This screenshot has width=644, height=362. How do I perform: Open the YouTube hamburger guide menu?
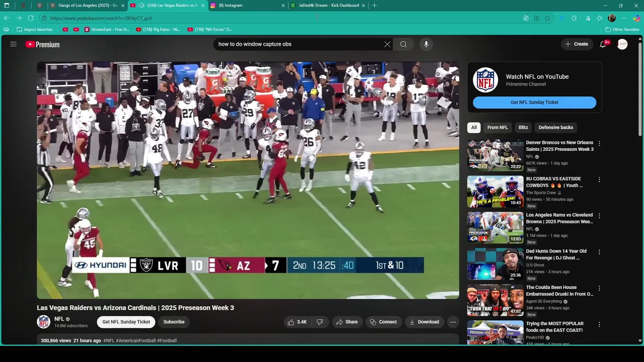(x=14, y=44)
